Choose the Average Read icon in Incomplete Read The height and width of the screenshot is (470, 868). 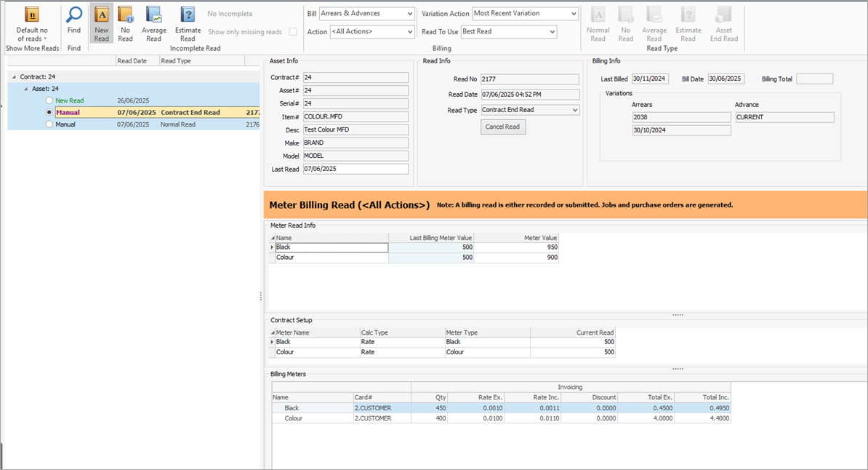tap(154, 16)
